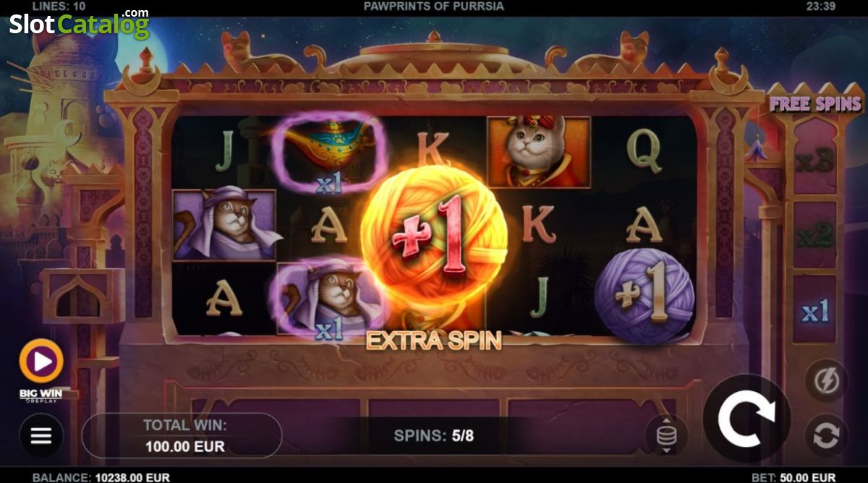Click the Total Win display
The height and width of the screenshot is (483, 868).
click(x=182, y=435)
